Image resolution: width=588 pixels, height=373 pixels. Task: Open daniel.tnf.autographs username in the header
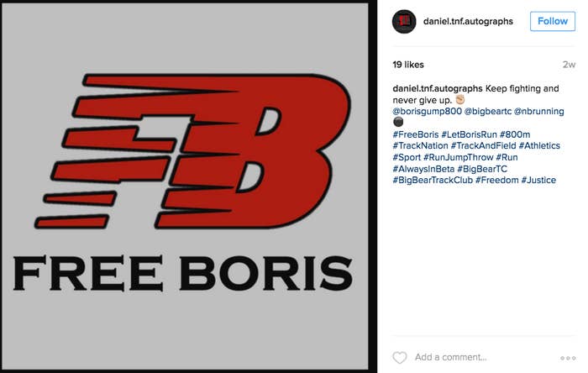point(468,21)
